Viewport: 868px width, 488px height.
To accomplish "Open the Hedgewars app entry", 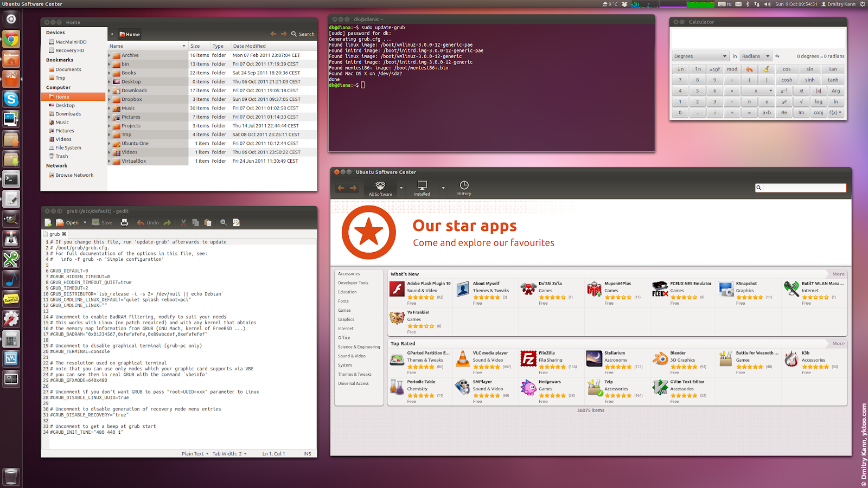I will (x=551, y=391).
